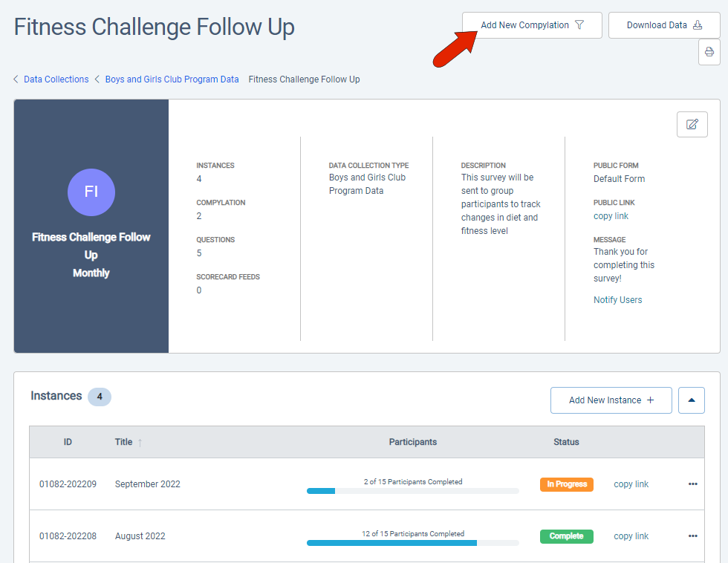This screenshot has width=728, height=563.
Task: Click the August 2022 progress bar
Action: click(413, 543)
